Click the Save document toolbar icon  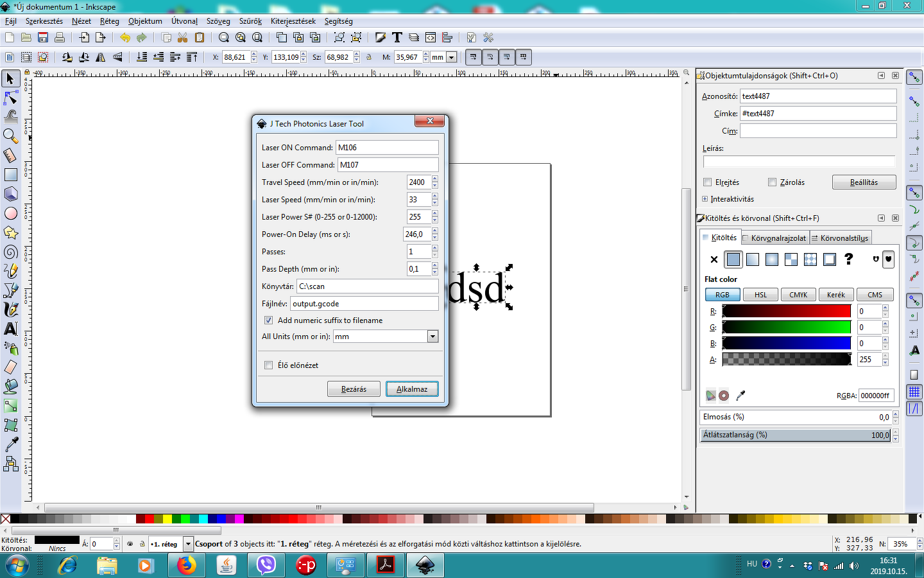43,38
